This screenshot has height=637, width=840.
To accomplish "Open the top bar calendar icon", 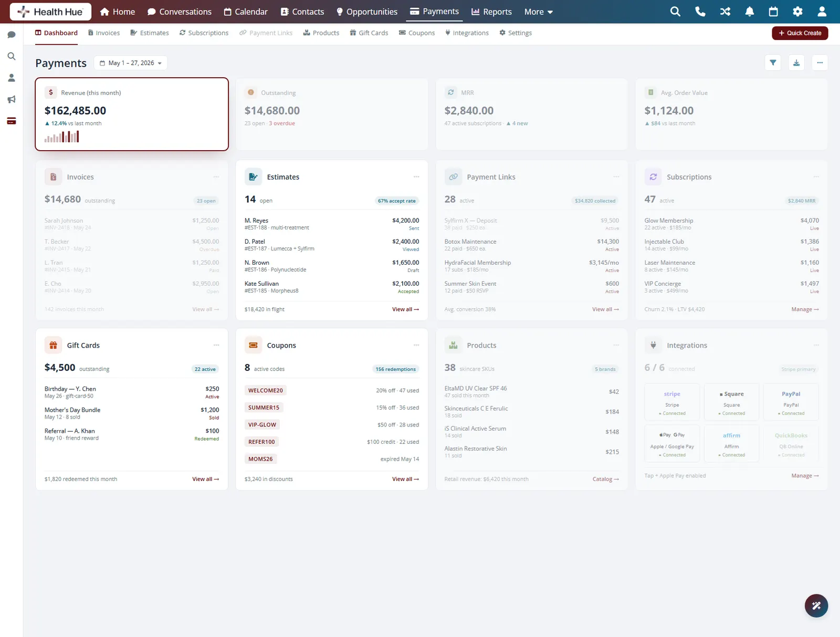I will click(773, 12).
